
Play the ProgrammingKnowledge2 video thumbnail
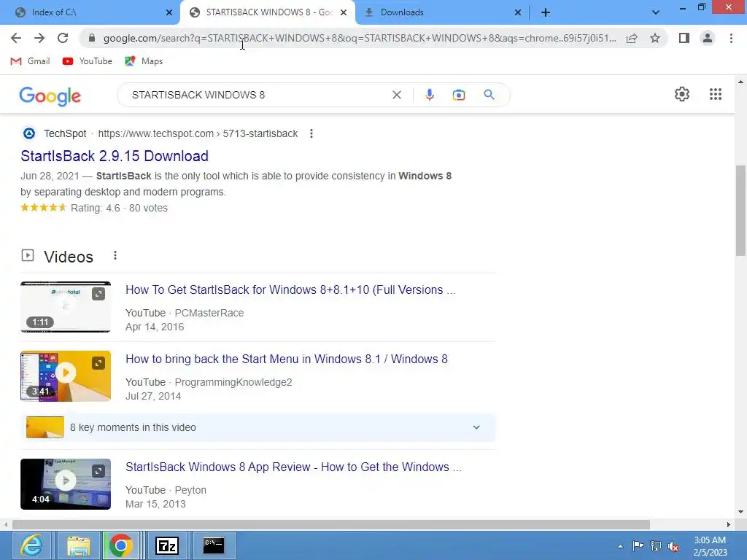click(66, 376)
